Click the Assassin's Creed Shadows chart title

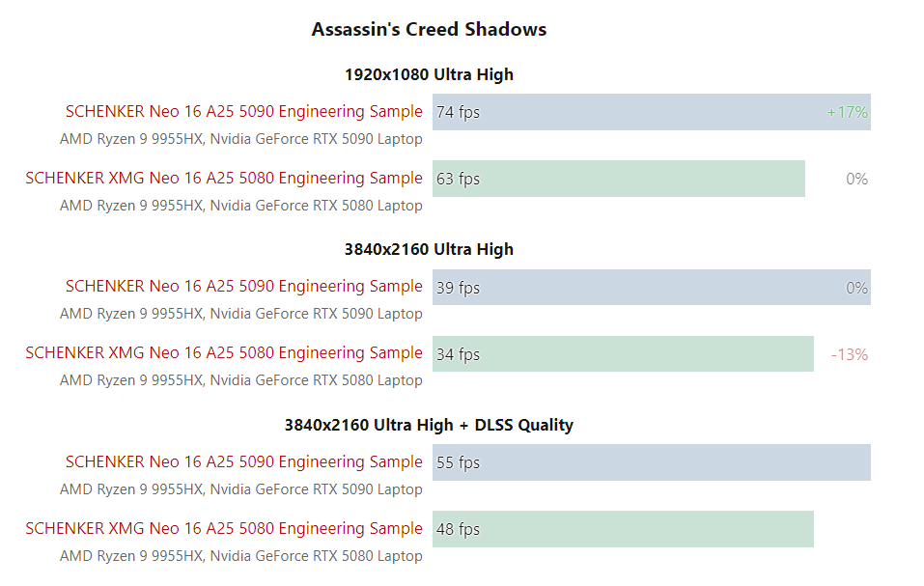(429, 29)
